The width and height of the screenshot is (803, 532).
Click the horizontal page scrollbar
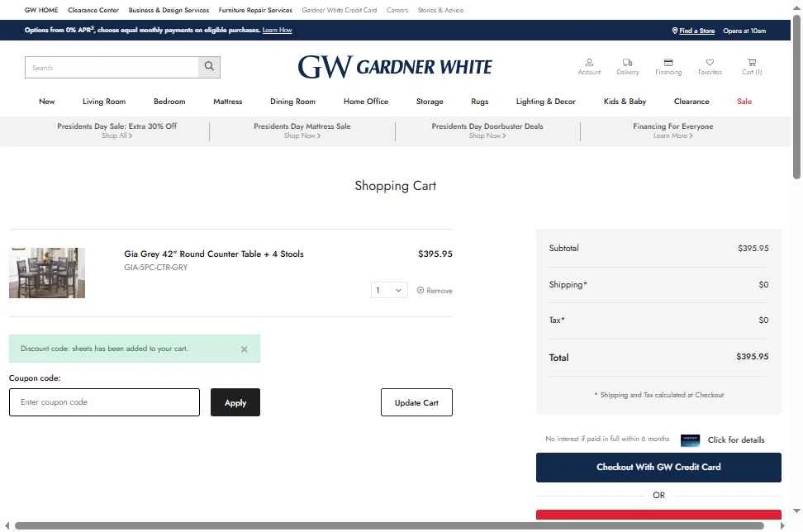pos(389,526)
